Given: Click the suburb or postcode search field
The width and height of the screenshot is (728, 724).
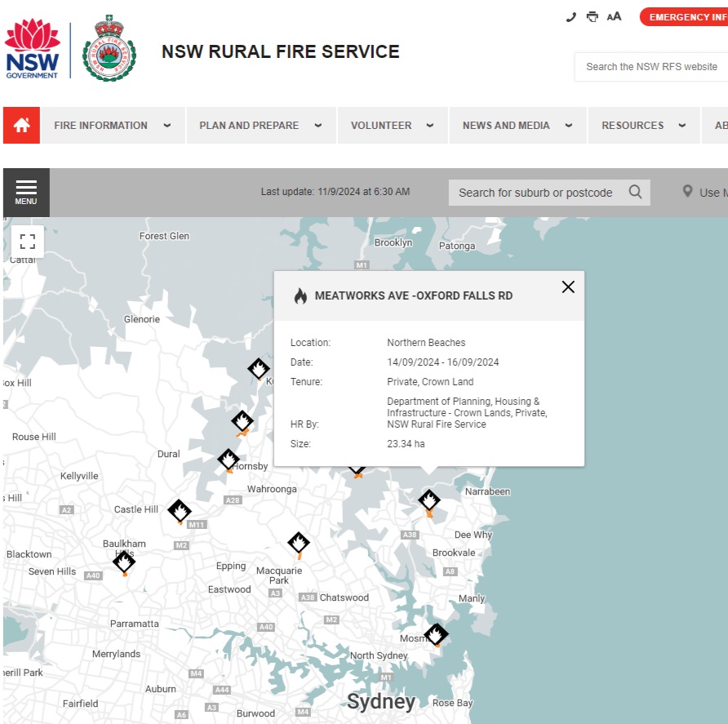Looking at the screenshot, I should [x=535, y=193].
